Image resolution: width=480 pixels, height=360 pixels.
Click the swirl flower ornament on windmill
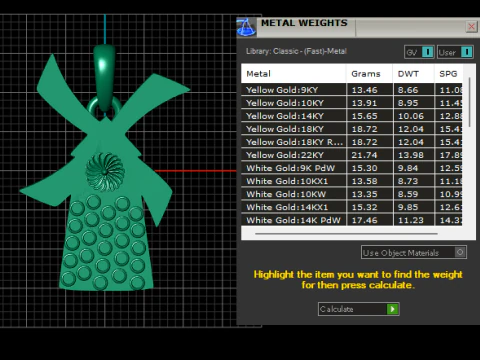click(105, 172)
